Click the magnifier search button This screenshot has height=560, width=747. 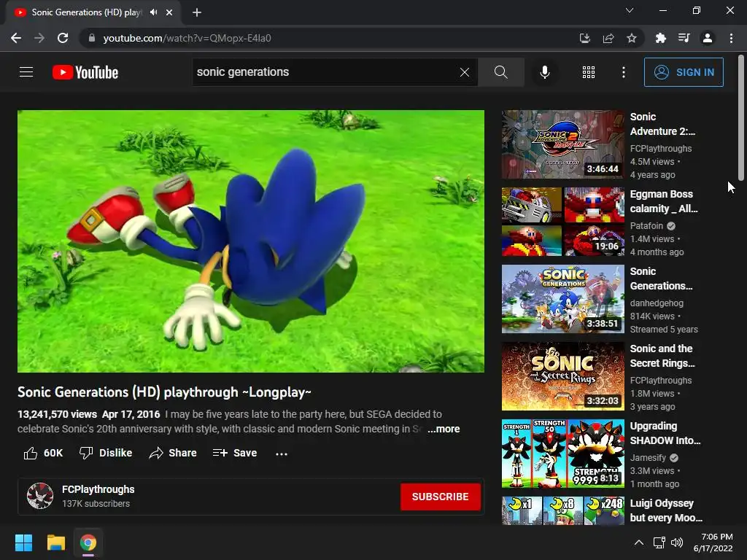click(x=500, y=72)
